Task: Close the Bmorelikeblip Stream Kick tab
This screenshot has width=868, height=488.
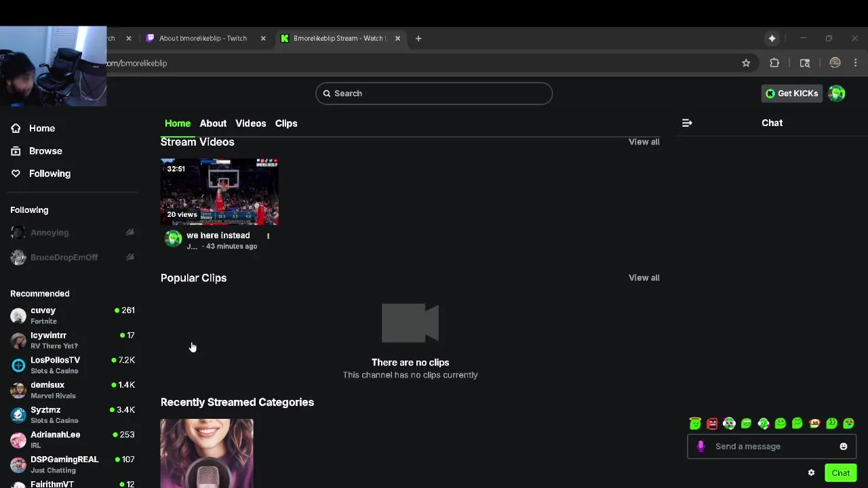Action: (x=397, y=39)
